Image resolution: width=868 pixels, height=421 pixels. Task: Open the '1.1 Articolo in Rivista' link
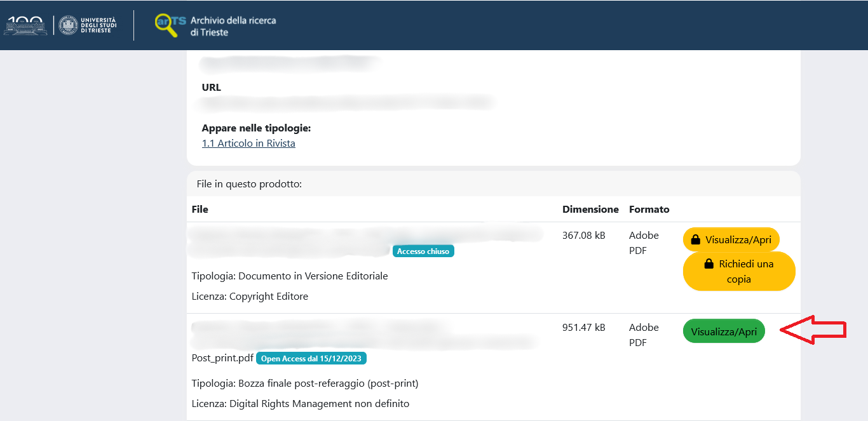(x=248, y=144)
